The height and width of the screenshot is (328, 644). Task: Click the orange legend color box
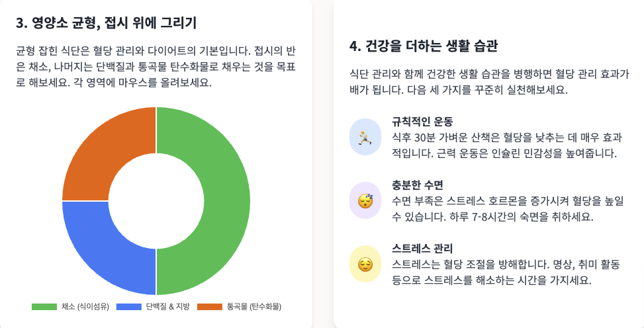[210, 307]
